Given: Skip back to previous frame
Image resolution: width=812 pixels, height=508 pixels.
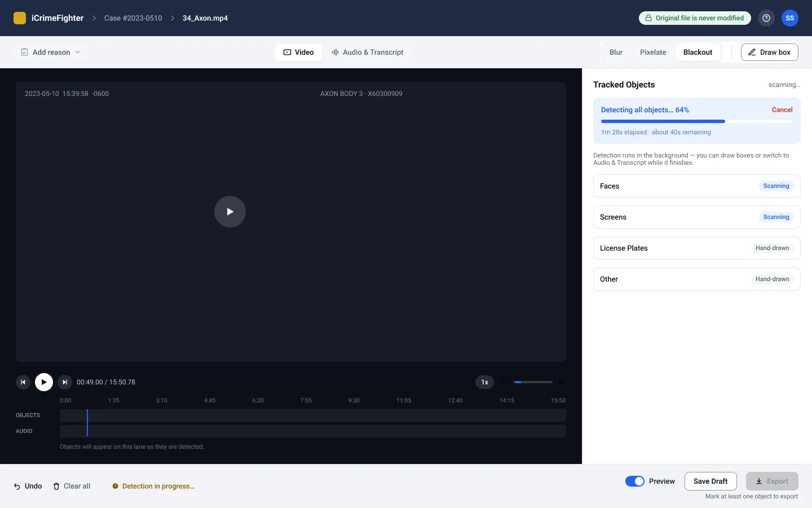Looking at the screenshot, I should coord(23,382).
